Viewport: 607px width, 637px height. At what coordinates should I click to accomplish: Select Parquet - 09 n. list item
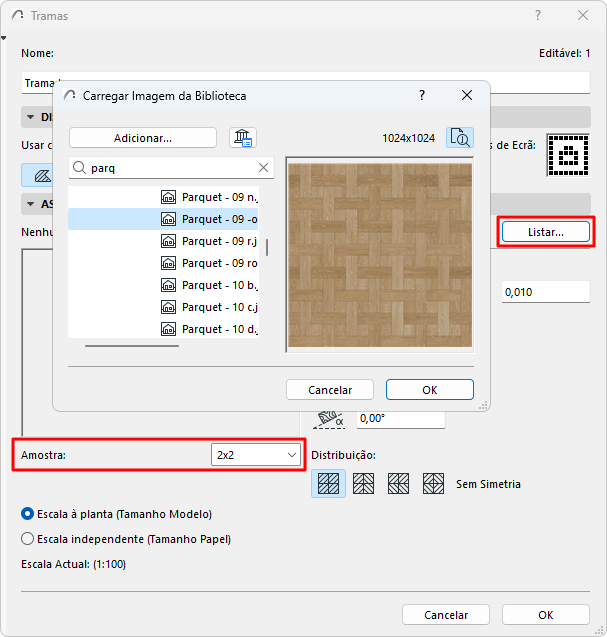(x=163, y=197)
